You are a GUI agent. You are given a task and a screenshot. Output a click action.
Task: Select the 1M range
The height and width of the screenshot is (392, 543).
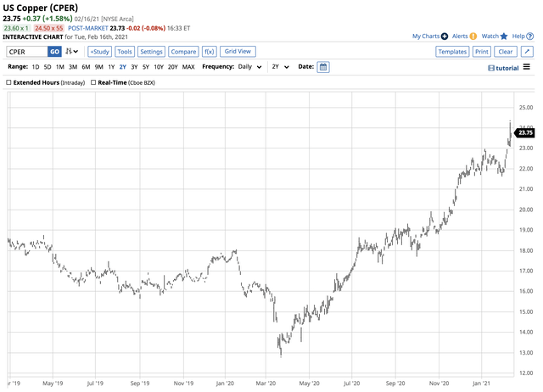60,67
